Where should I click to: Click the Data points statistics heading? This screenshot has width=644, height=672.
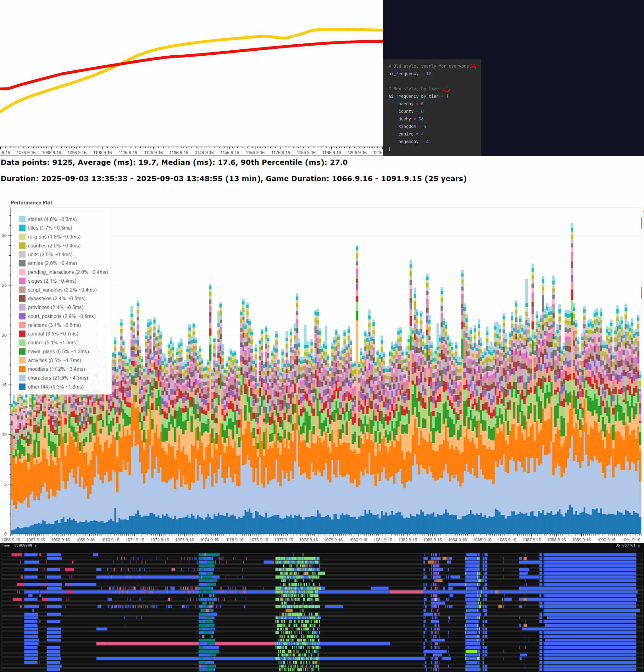[174, 163]
